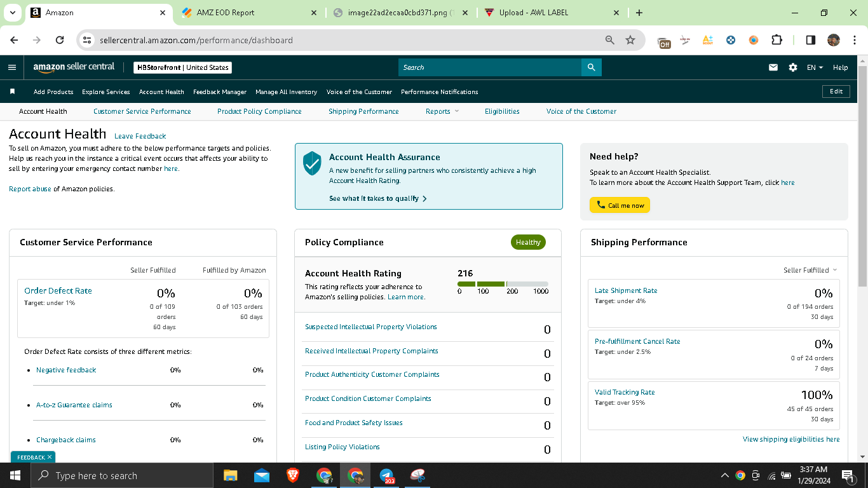This screenshot has width=868, height=488.
Task: Click the browser address bar URL
Action: (x=196, y=40)
